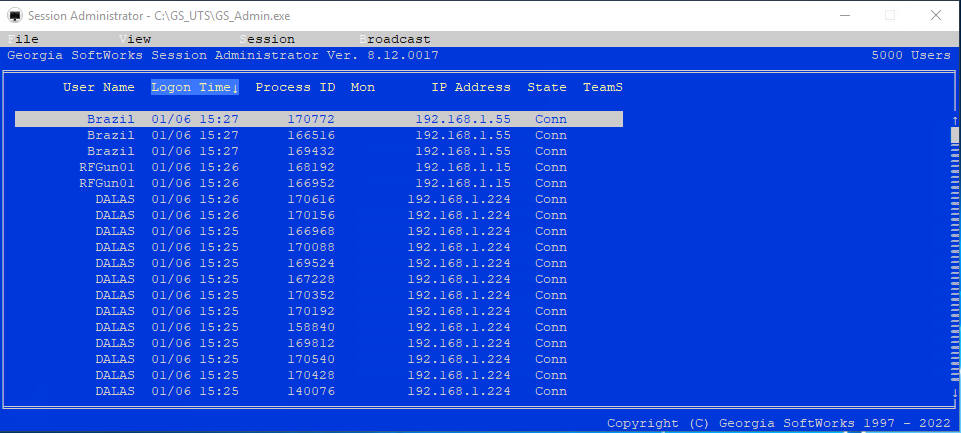
Task: Click the Mon column header
Action: (x=363, y=87)
